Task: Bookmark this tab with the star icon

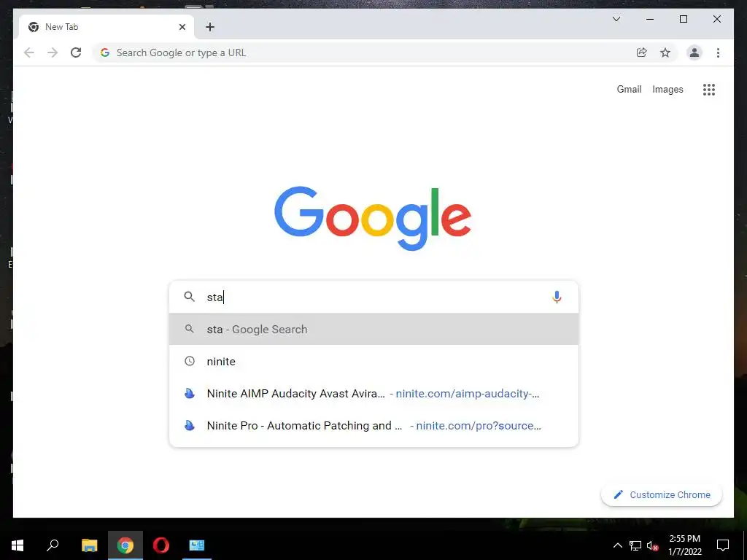Action: tap(665, 52)
